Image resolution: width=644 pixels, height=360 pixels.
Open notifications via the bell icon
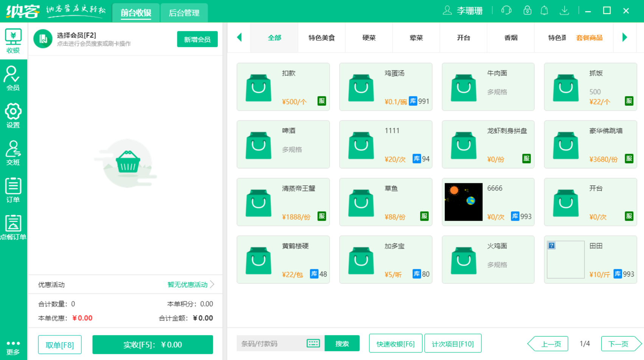coord(545,11)
